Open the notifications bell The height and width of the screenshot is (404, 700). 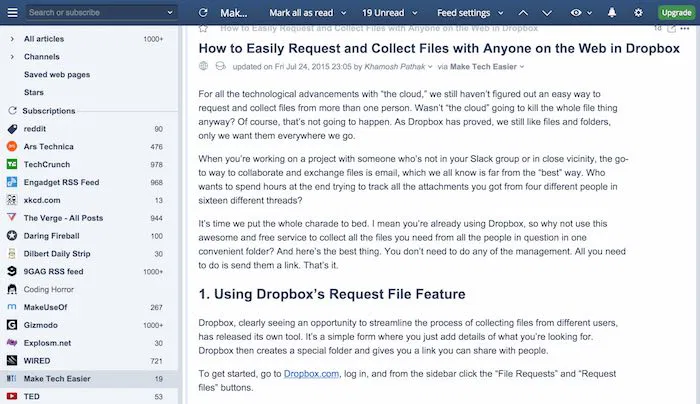point(612,12)
